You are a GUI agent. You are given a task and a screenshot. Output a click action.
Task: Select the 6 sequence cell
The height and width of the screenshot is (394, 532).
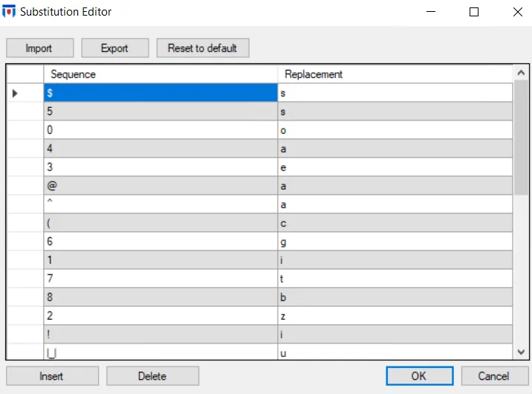tap(160, 242)
